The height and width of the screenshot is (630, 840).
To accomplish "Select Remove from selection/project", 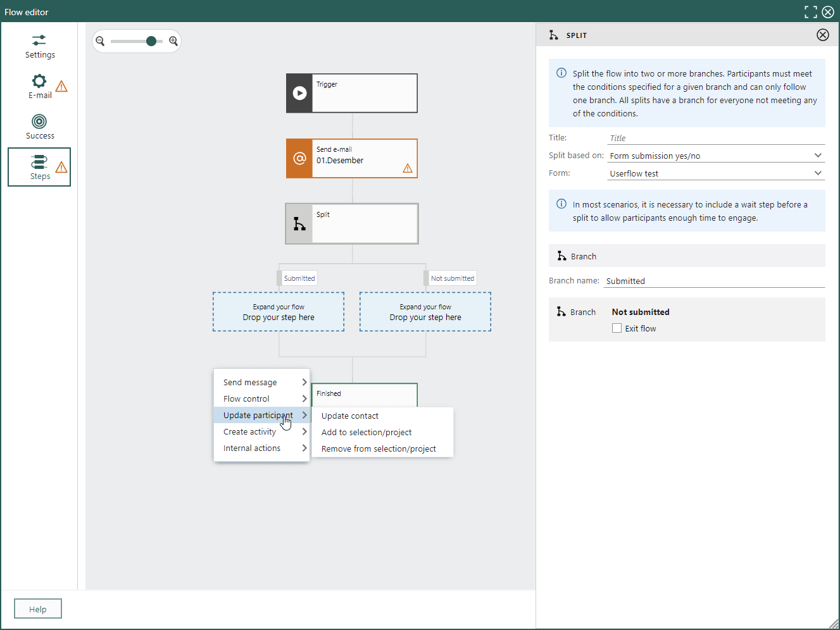I will tap(382, 448).
